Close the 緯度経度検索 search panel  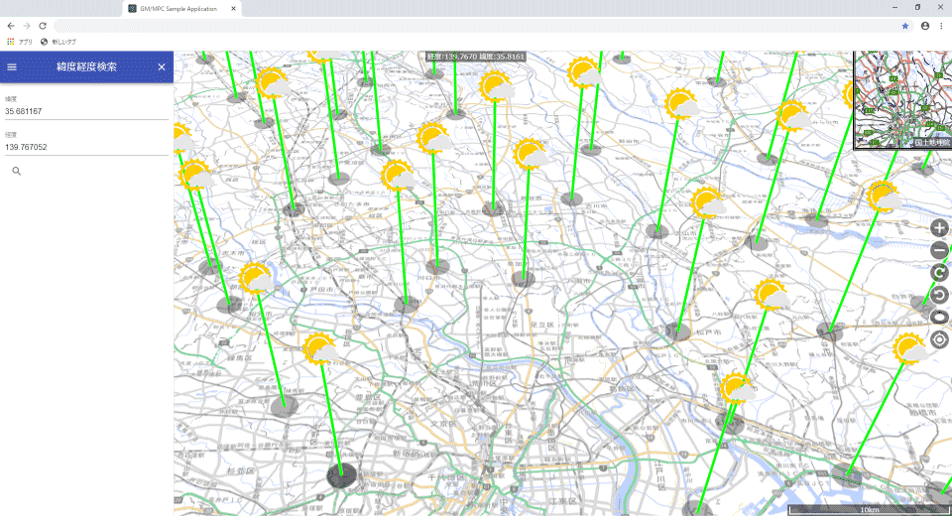[x=162, y=67]
